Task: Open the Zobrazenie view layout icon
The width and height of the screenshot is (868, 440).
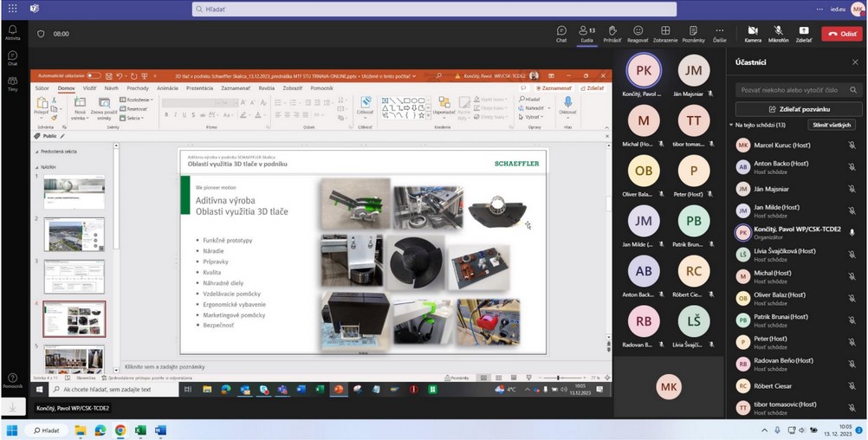Action: 665,31
